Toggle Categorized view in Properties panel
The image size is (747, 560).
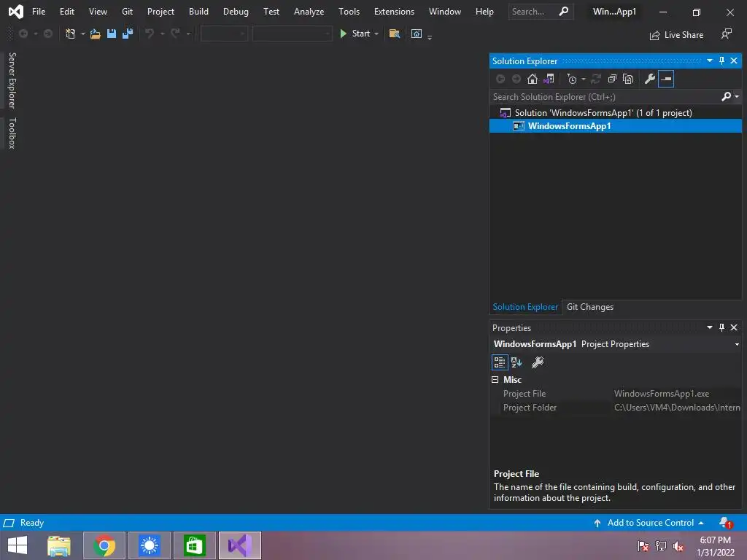(x=499, y=362)
